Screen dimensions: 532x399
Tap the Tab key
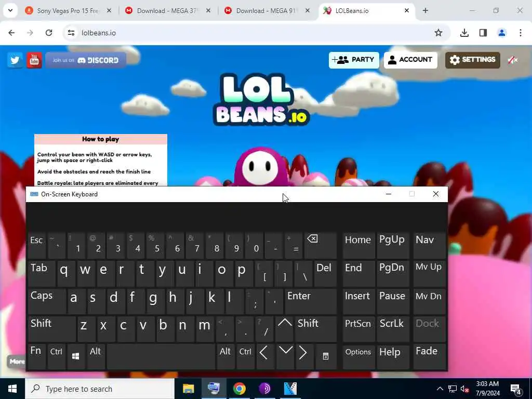coord(42,273)
